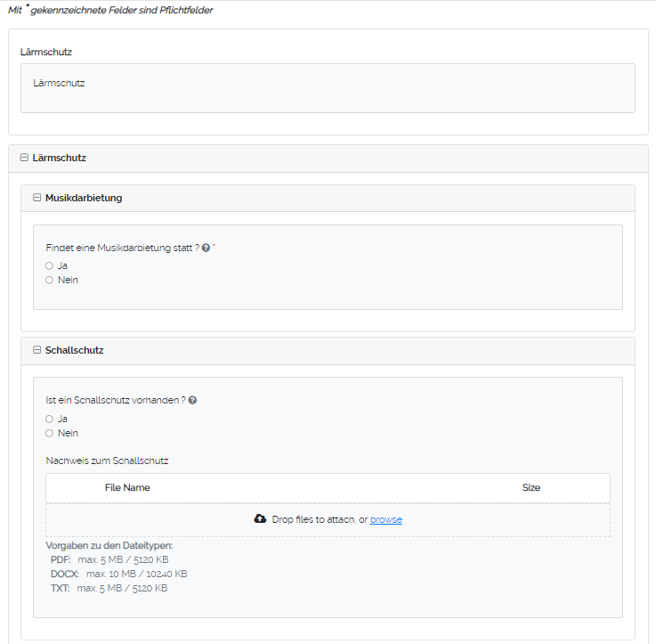The image size is (656, 644).
Task: Click the cloud upload icon
Action: 260,519
